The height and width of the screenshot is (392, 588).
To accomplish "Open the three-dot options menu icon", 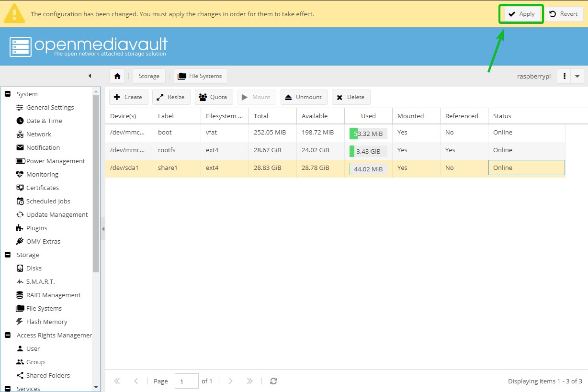I will click(x=565, y=76).
